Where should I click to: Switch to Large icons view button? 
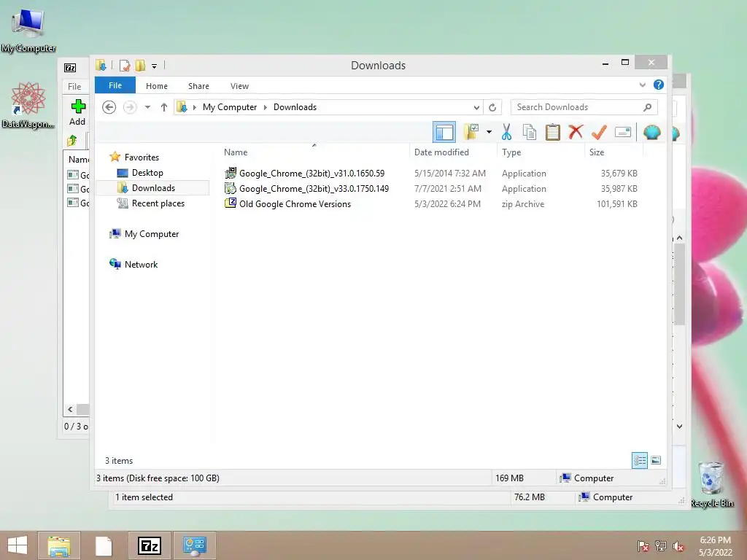tap(656, 460)
